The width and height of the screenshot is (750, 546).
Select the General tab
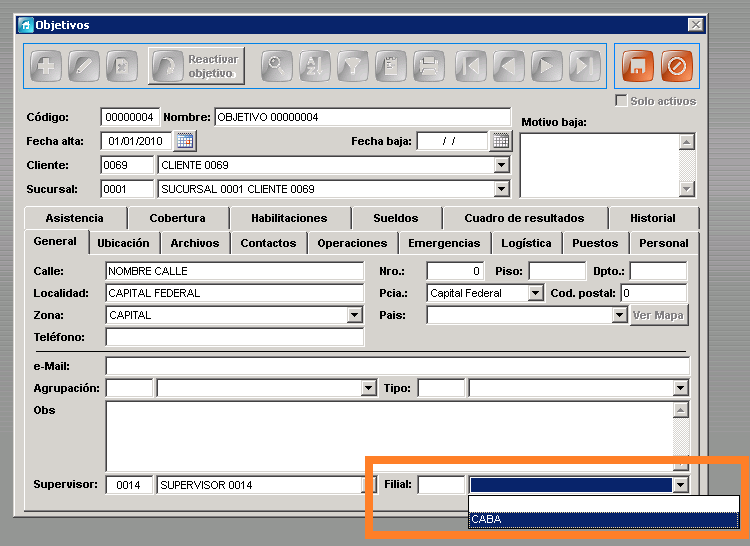pos(55,241)
